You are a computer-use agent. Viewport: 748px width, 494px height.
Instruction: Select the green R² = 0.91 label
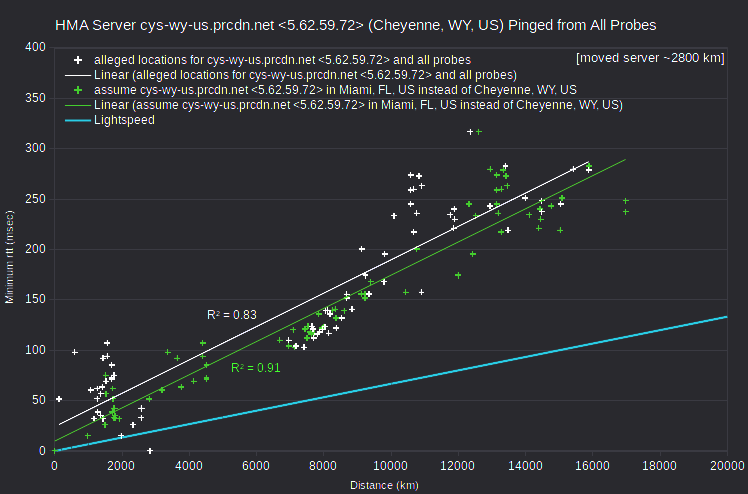tap(256, 368)
